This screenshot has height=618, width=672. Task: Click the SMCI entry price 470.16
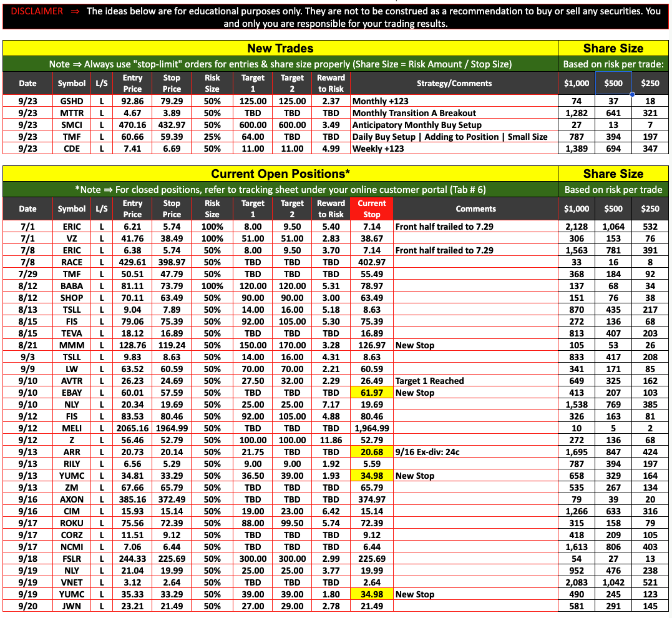click(132, 125)
